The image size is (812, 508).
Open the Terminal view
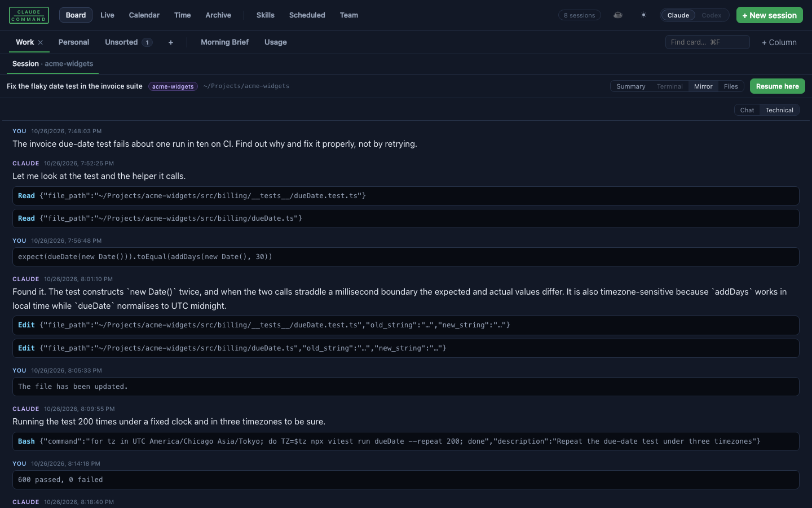pos(669,86)
